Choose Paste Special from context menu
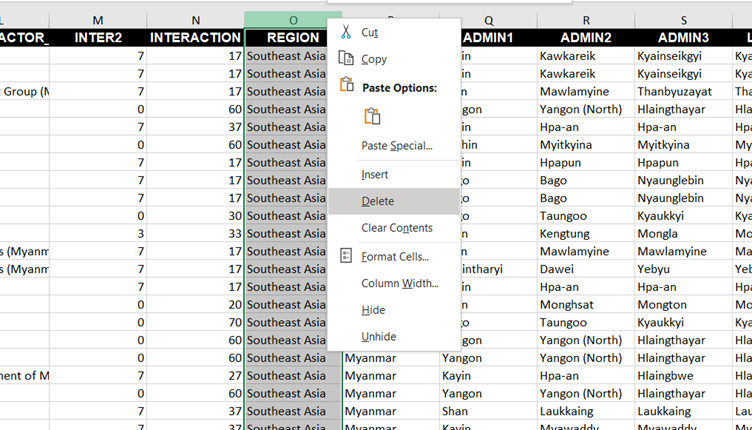 [396, 145]
